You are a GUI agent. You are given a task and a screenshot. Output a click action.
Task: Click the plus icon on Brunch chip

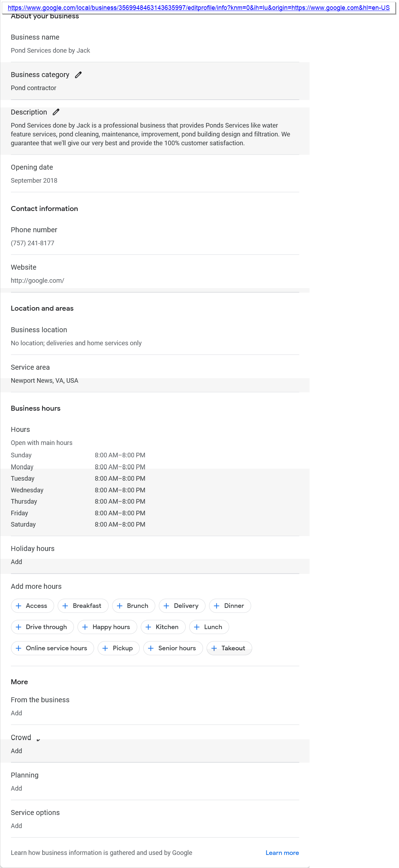(120, 606)
